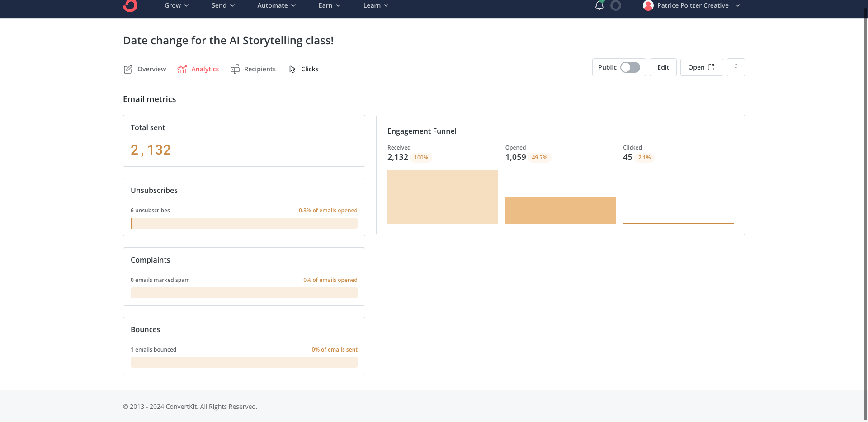Click the Bounces card heading

146,329
